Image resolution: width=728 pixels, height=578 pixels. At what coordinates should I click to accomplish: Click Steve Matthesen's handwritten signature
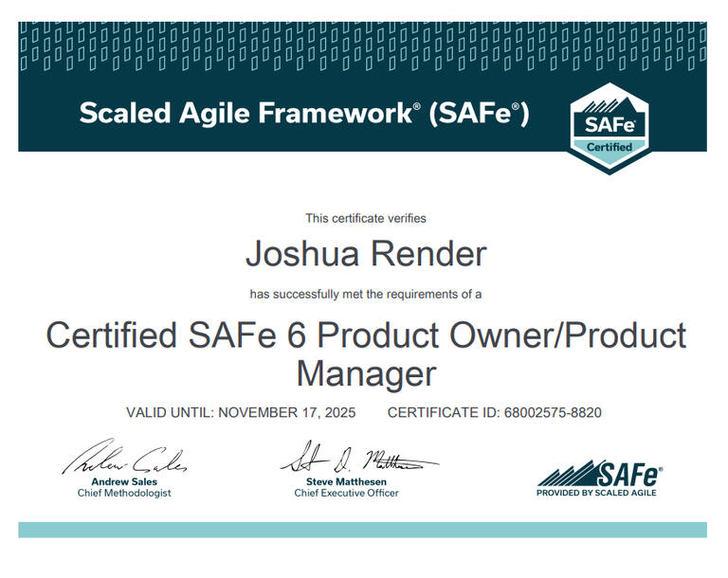[x=359, y=457]
